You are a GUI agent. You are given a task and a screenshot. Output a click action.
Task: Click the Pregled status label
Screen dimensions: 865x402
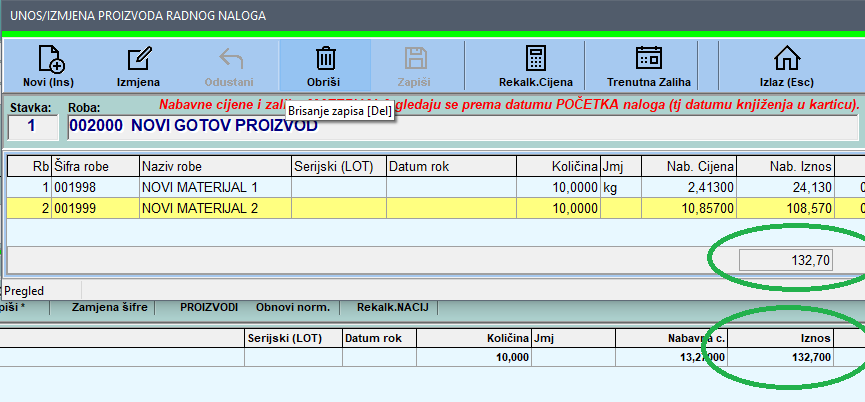(x=24, y=291)
